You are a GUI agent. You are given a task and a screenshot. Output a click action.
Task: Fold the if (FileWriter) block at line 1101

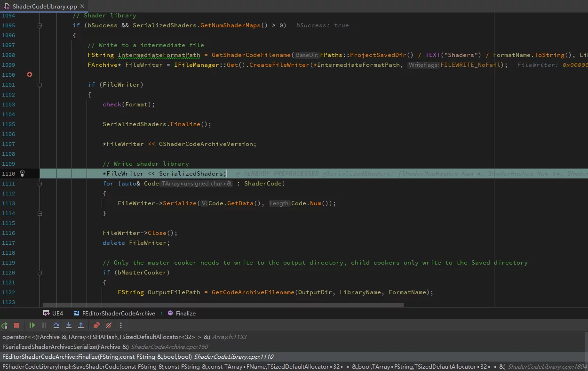pyautogui.click(x=40, y=85)
